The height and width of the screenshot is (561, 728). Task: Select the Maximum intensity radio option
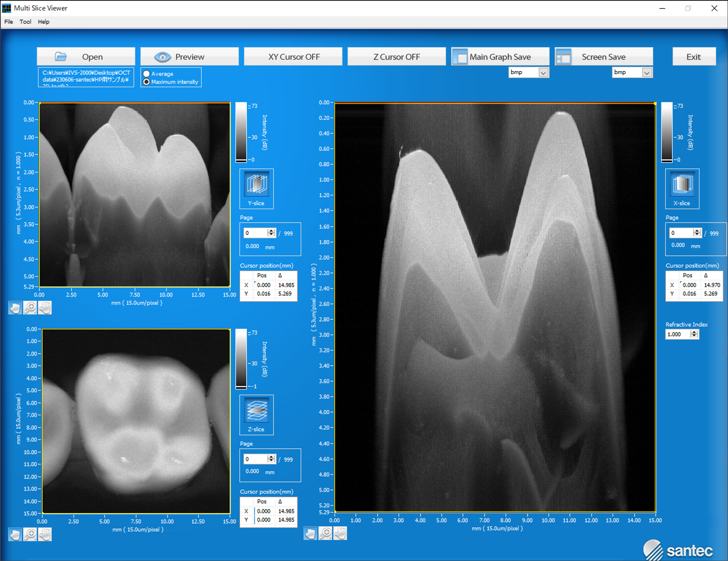[x=147, y=82]
